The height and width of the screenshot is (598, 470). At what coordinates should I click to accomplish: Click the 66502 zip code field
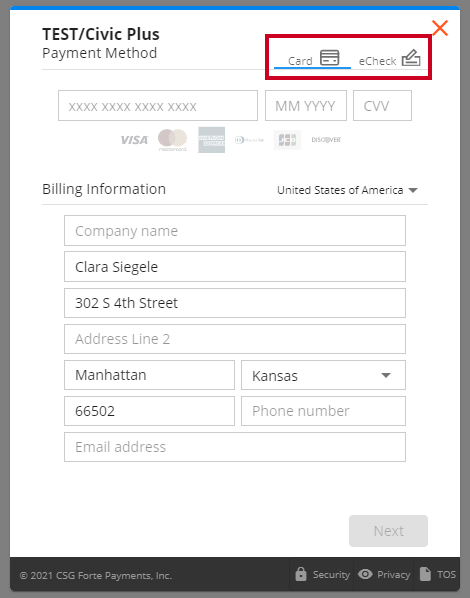(149, 411)
